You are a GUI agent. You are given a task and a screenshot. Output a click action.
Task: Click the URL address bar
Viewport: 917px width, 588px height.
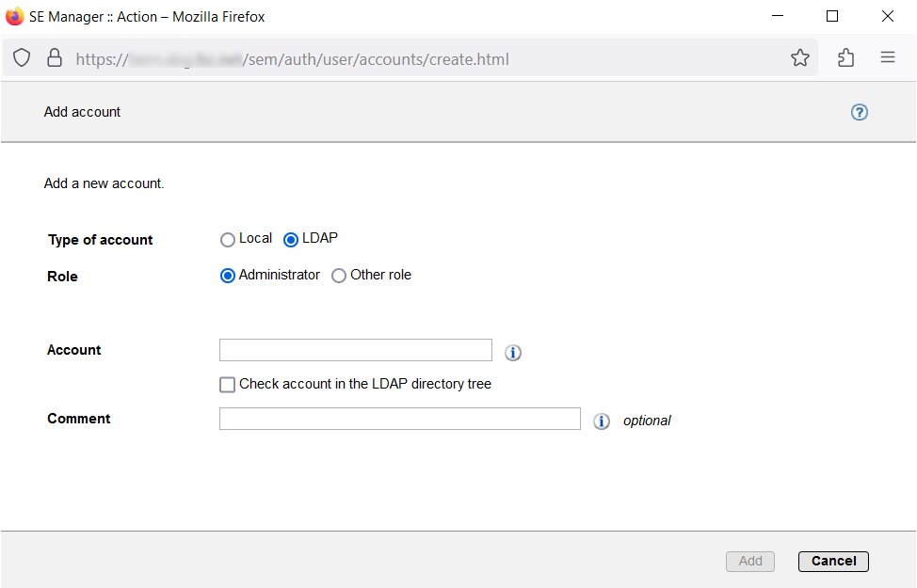pyautogui.click(x=424, y=58)
